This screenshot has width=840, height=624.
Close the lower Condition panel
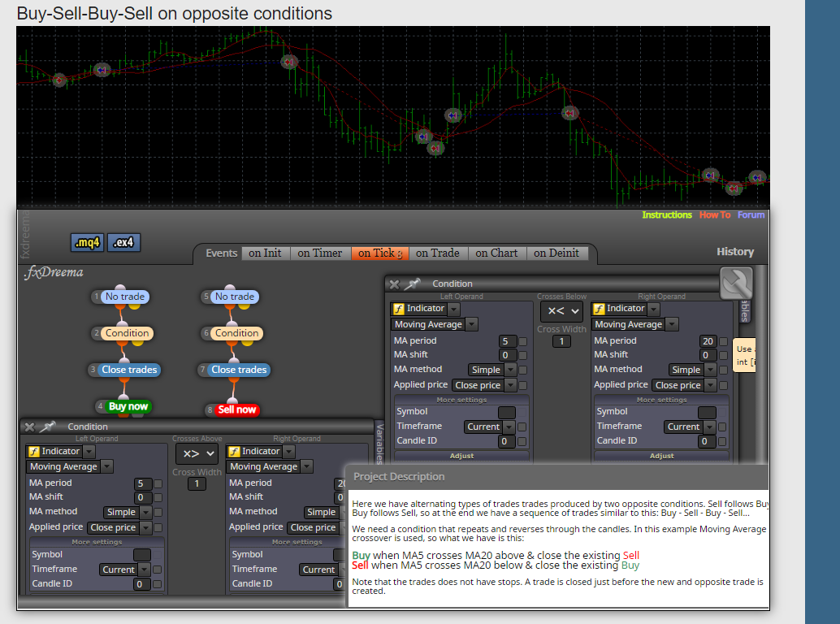tap(30, 427)
